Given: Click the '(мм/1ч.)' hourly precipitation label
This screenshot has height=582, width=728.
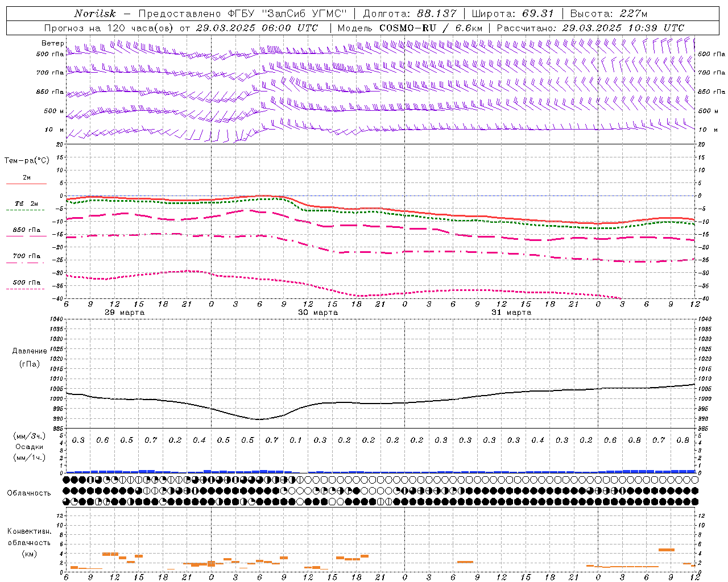Looking at the screenshot, I should click(x=30, y=457).
